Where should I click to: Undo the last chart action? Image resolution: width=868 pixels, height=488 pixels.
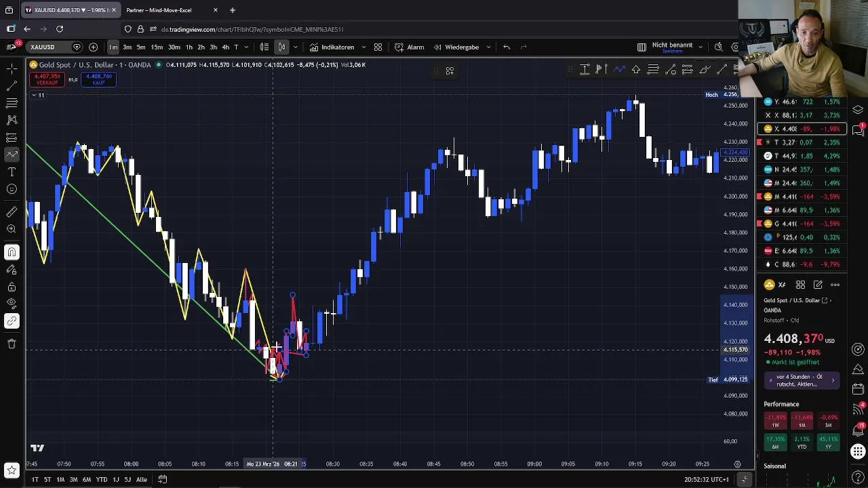506,47
